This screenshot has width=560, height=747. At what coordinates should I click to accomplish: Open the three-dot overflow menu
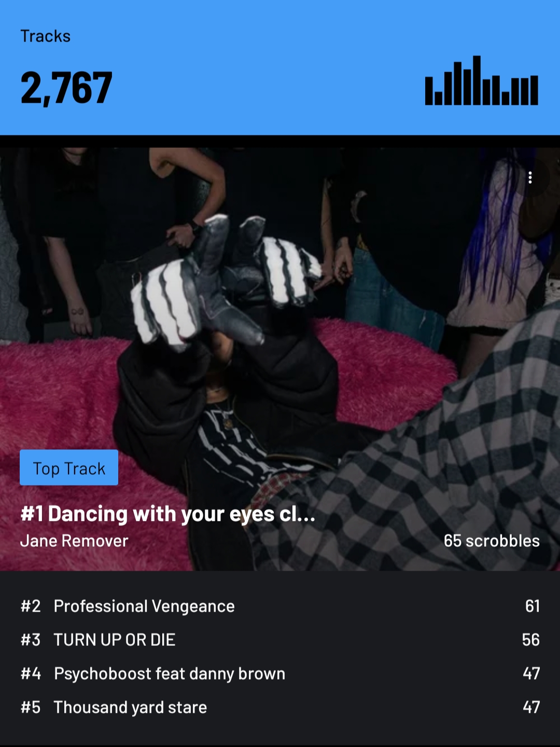click(x=529, y=177)
